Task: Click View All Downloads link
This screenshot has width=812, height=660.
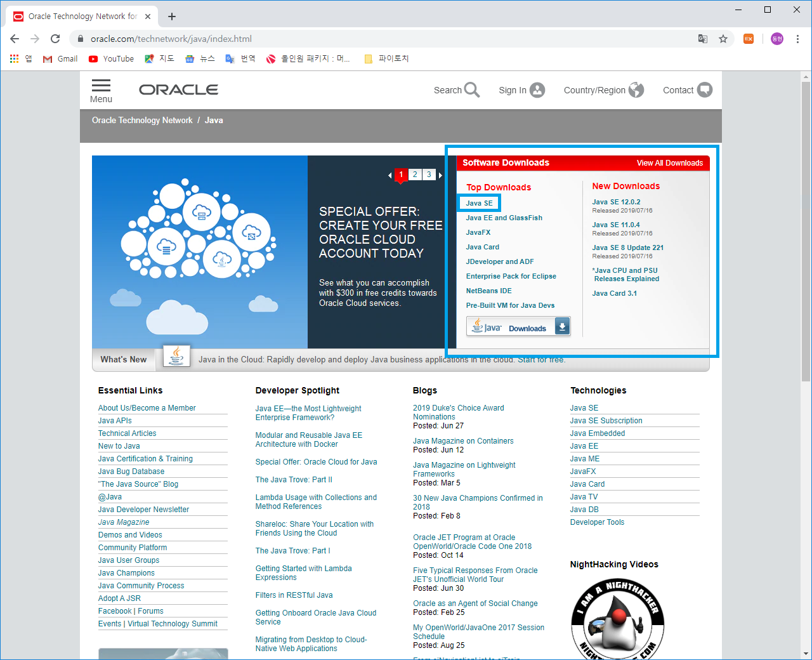Action: 670,163
